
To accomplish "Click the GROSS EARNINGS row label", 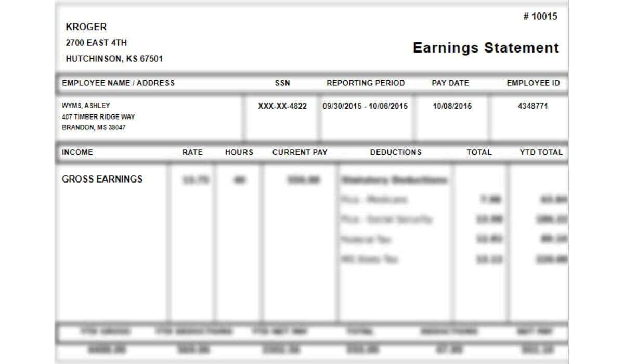I will [x=102, y=179].
